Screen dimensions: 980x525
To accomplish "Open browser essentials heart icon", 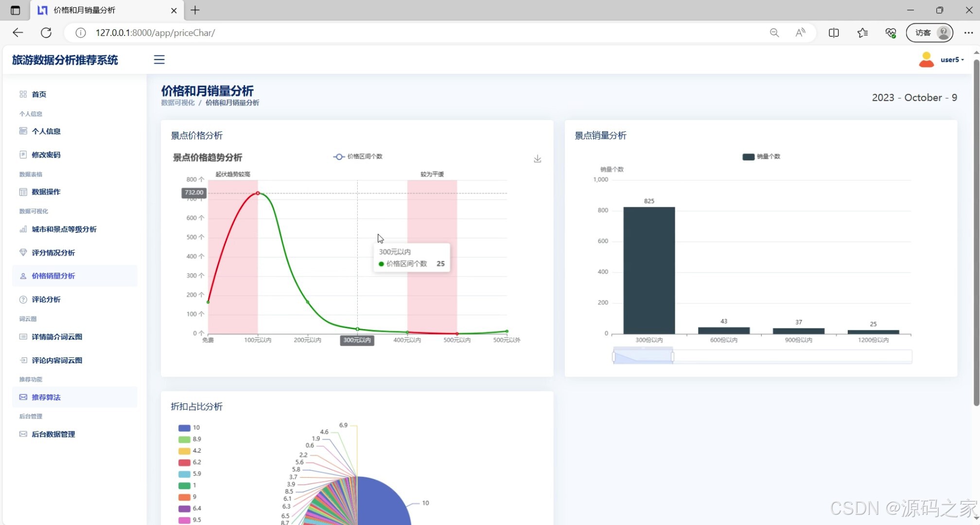I will 891,33.
